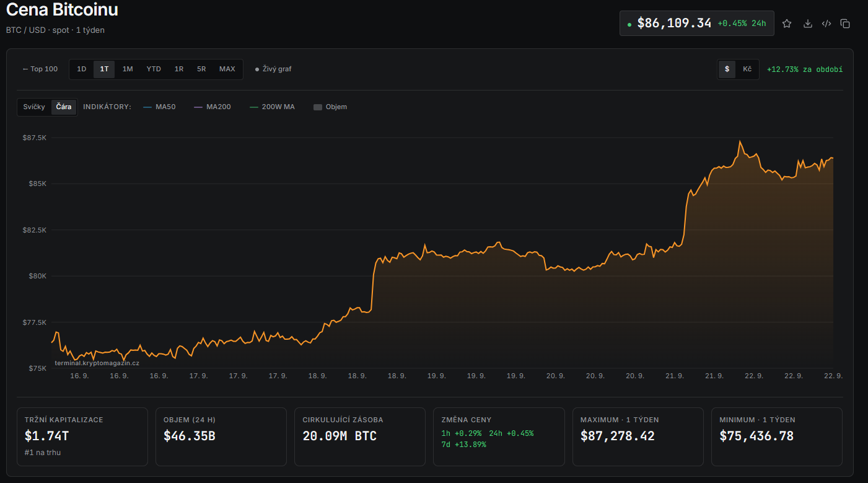868x483 pixels.
Task: Click the $87.5K y-axis label
Action: [x=35, y=138]
